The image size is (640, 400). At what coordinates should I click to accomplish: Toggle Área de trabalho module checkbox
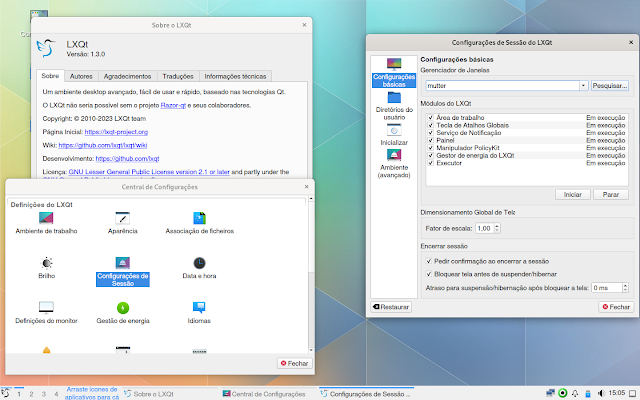click(430, 118)
